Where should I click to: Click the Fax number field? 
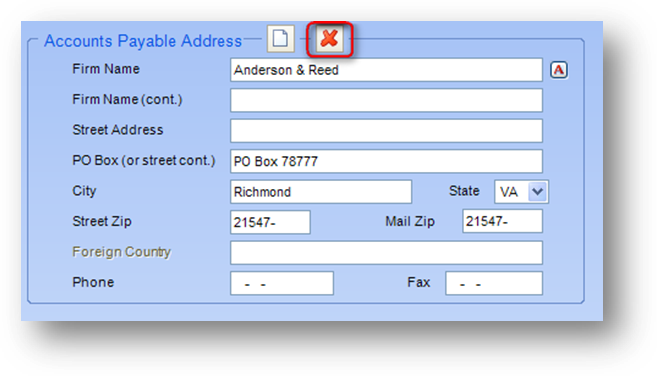494,283
